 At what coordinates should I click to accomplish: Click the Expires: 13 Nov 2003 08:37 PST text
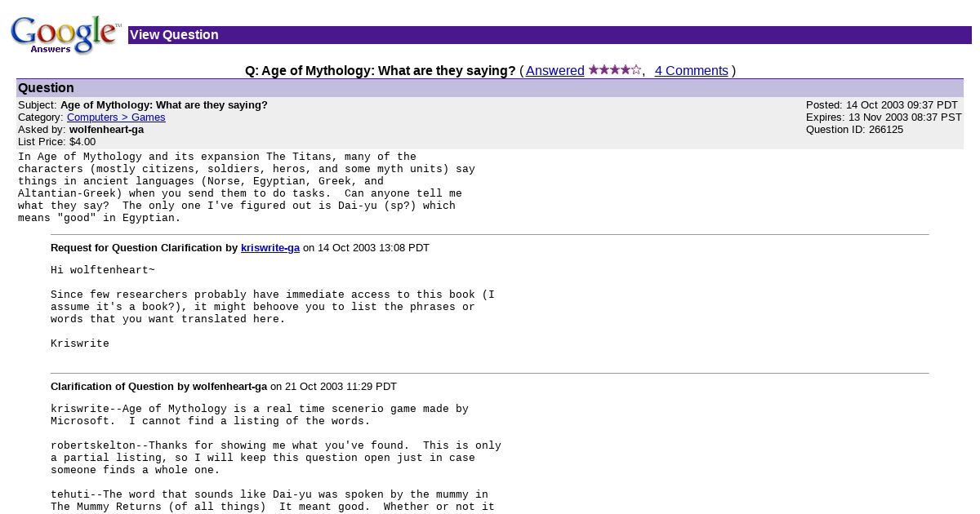coord(884,117)
